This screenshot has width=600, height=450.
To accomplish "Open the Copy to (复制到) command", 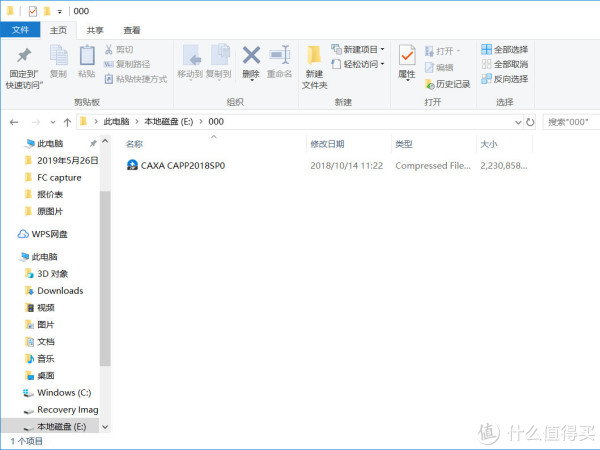I will [219, 61].
